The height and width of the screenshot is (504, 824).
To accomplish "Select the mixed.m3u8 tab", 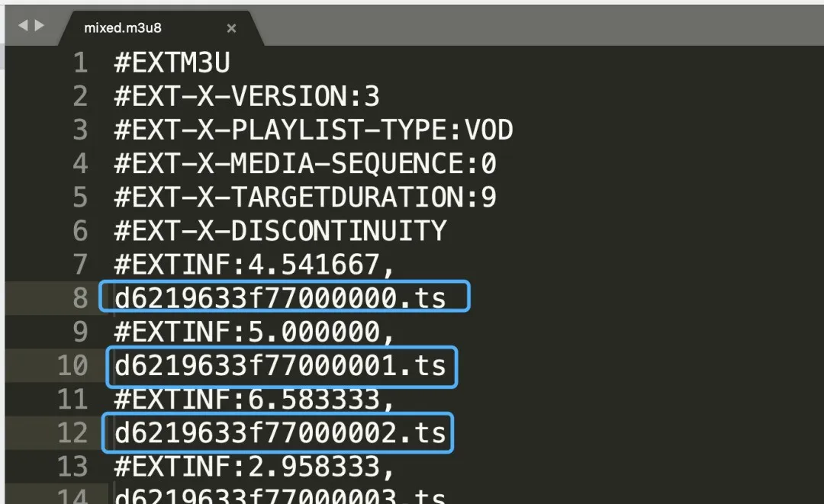I will tap(122, 28).
